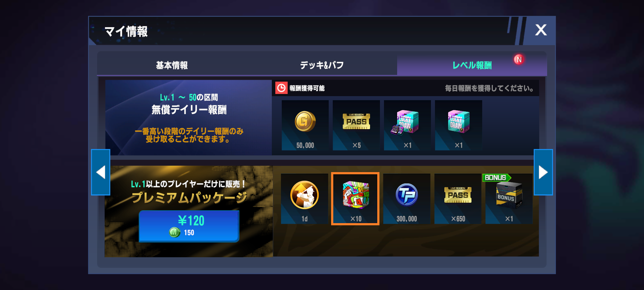Select the last Lucky Draw x1 box

point(458,125)
